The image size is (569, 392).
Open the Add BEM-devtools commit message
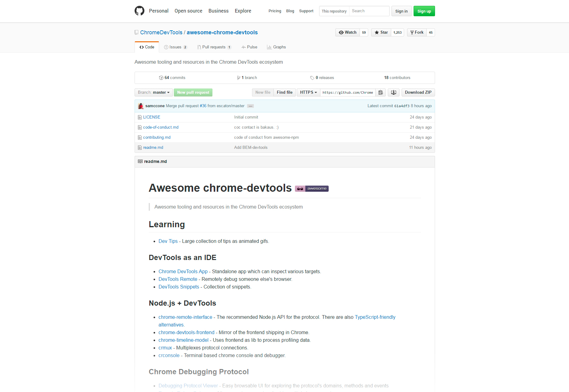pos(251,148)
